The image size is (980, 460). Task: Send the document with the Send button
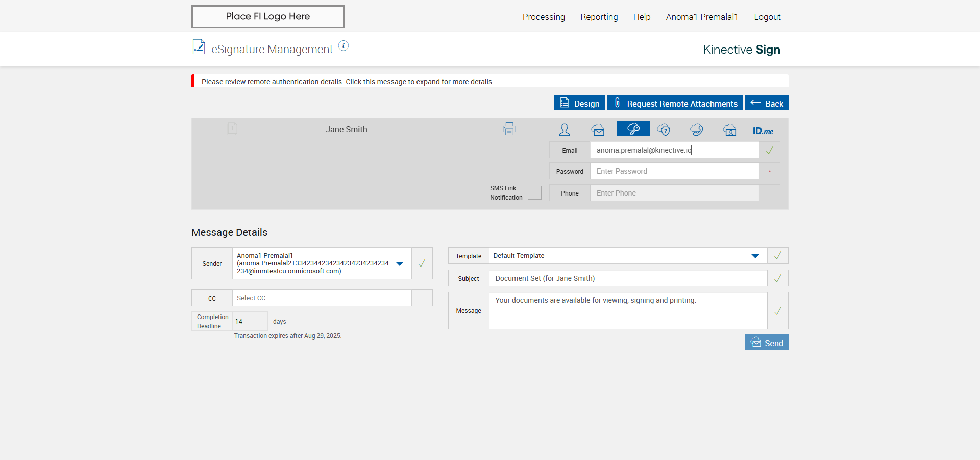(767, 342)
